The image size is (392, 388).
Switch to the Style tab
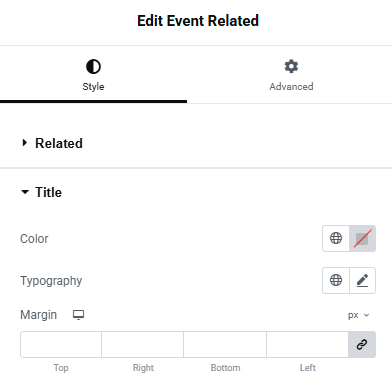coord(93,75)
